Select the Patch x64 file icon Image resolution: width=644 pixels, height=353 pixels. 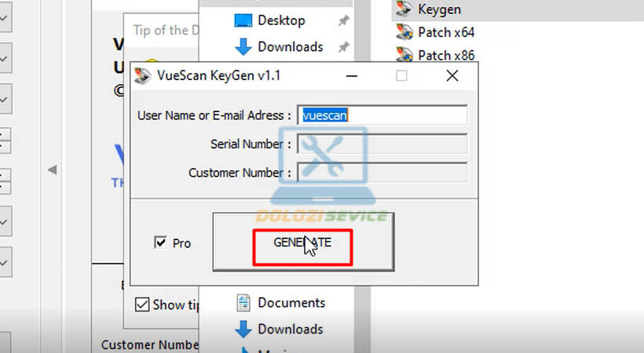pyautogui.click(x=404, y=33)
